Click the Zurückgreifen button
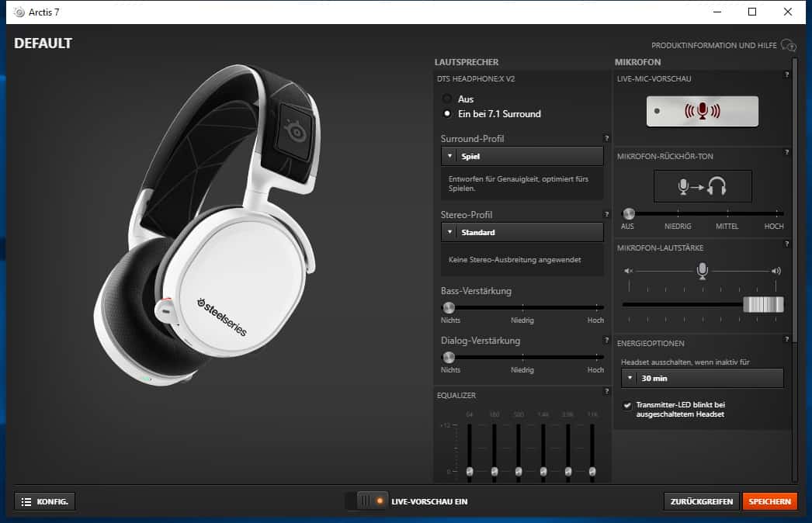This screenshot has width=812, height=523. coord(701,501)
